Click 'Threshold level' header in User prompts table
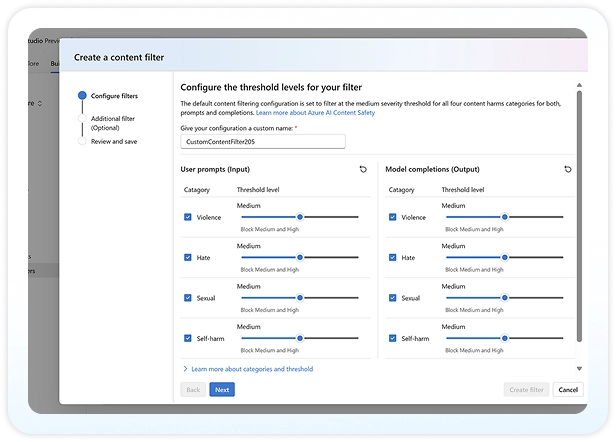616x442 pixels. 258,190
